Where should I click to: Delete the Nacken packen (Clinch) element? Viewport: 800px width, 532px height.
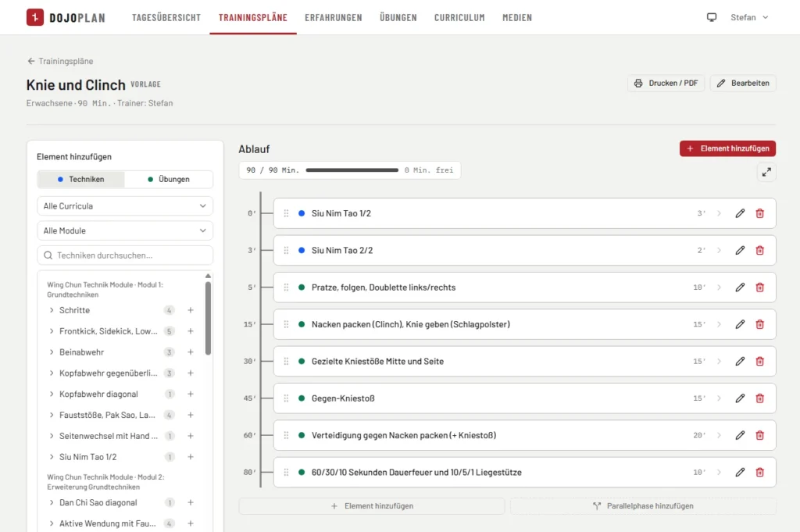point(759,324)
